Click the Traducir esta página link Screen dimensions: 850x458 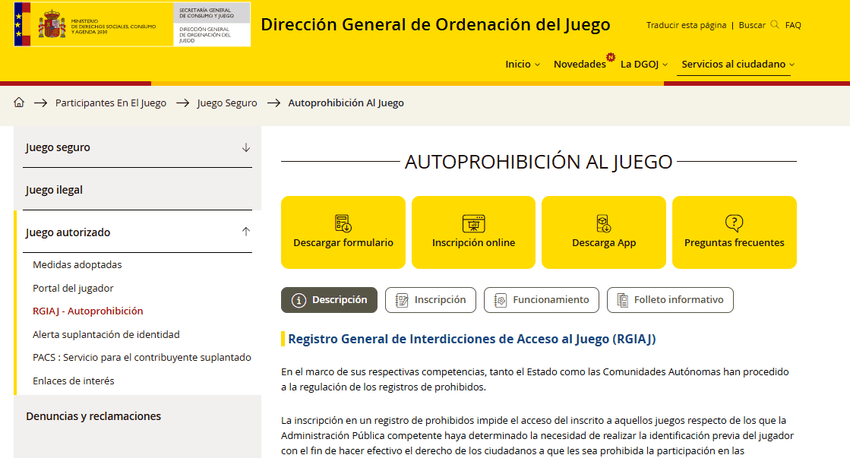click(686, 25)
